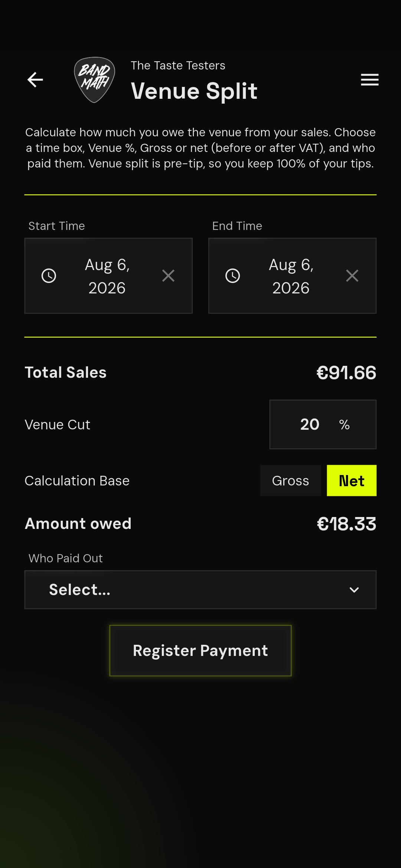
Task: Open the hamburger menu
Action: [370, 79]
